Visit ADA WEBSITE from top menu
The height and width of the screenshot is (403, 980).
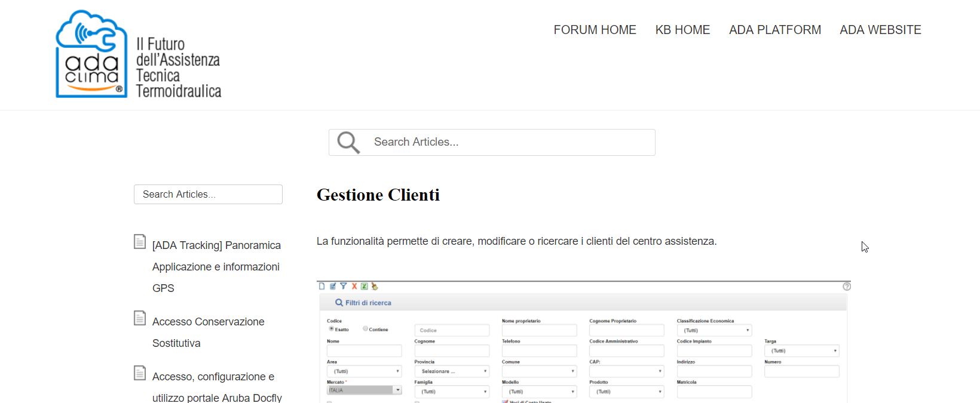tap(880, 30)
